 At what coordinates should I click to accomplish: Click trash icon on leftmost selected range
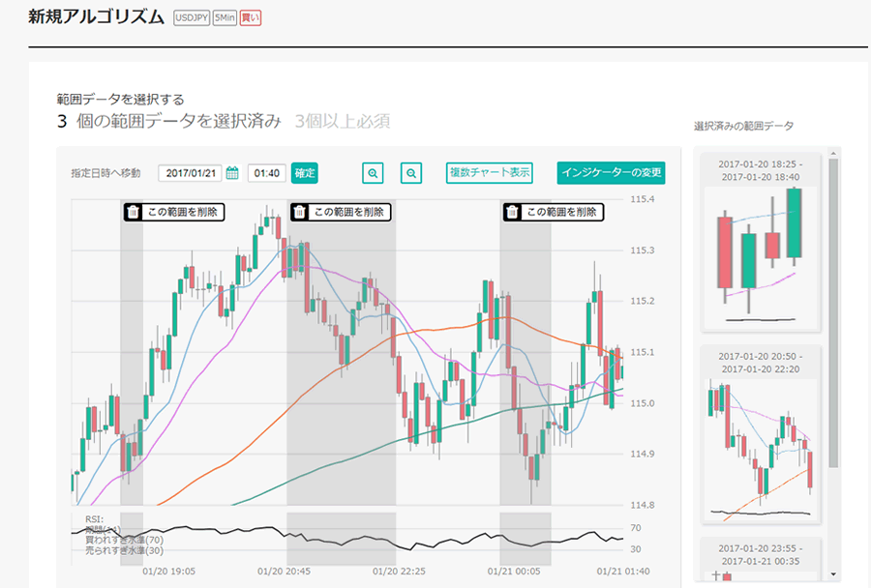[134, 212]
